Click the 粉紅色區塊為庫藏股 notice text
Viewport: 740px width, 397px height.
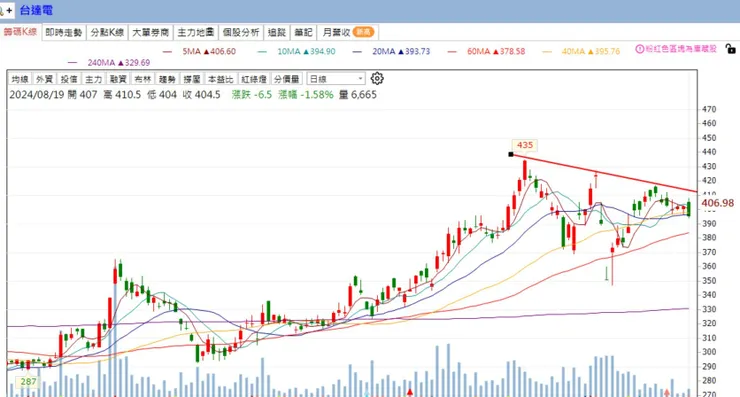[x=681, y=49]
